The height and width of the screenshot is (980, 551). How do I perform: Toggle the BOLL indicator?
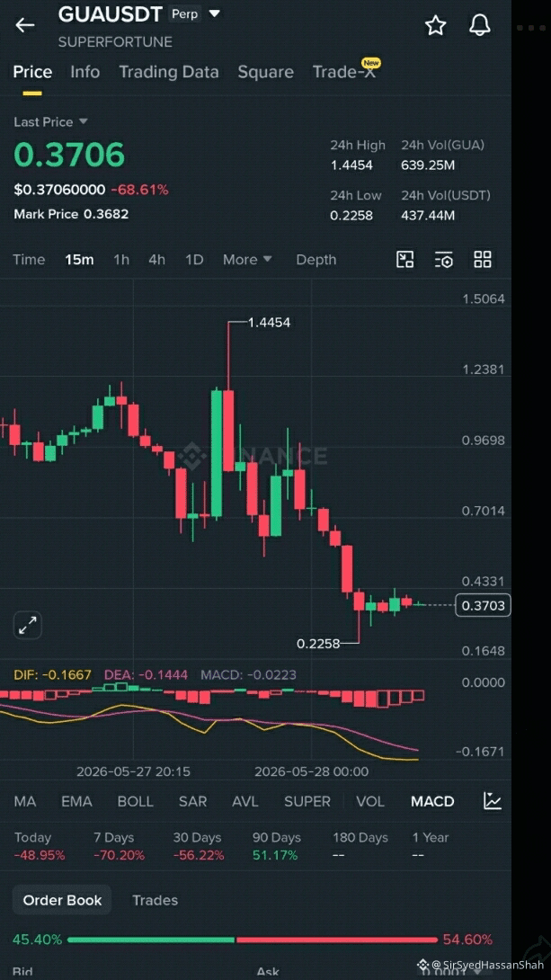[x=136, y=801]
